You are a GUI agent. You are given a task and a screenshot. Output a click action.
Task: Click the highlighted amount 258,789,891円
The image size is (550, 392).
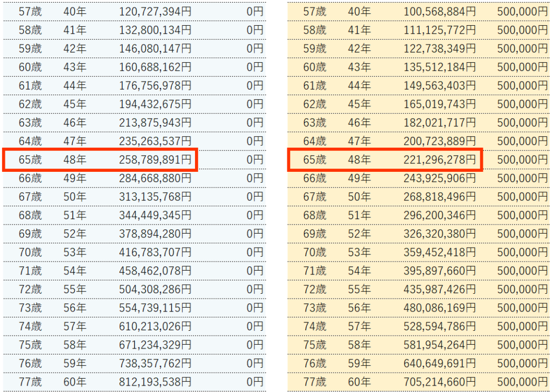click(x=155, y=159)
